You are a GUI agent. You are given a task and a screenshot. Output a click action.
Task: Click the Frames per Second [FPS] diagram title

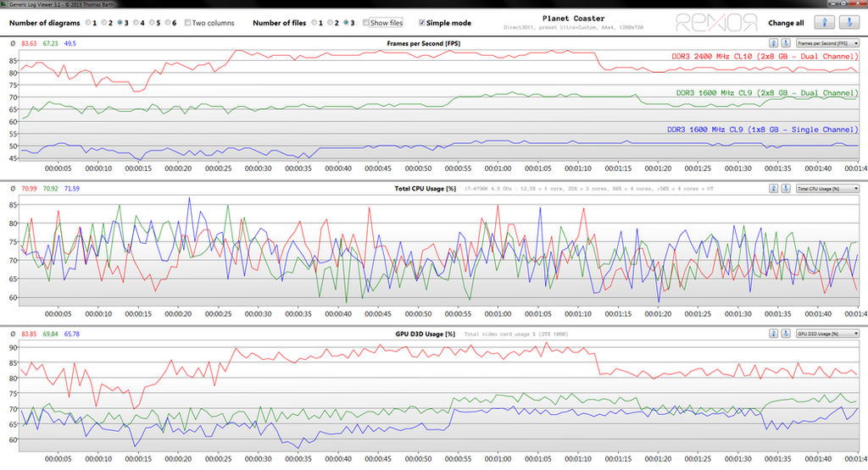coord(423,43)
